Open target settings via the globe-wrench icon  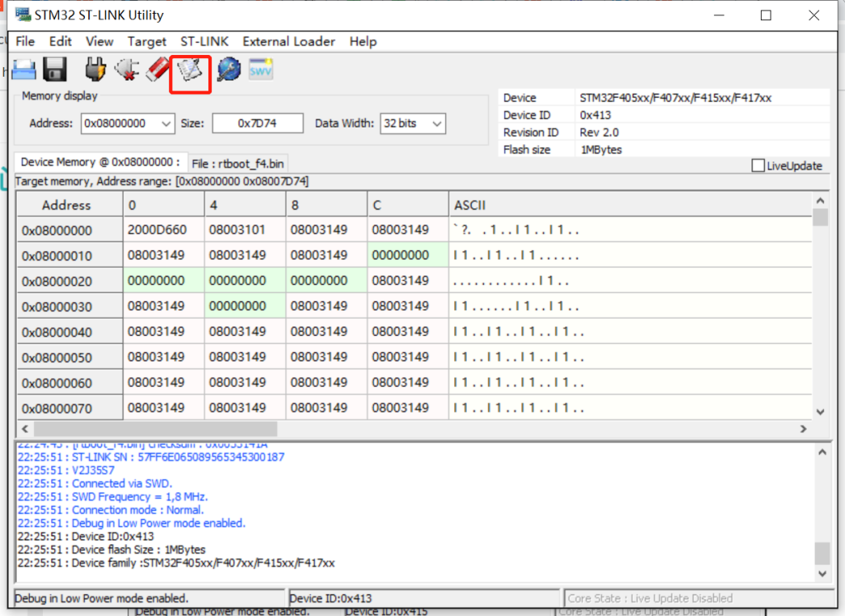pyautogui.click(x=229, y=69)
